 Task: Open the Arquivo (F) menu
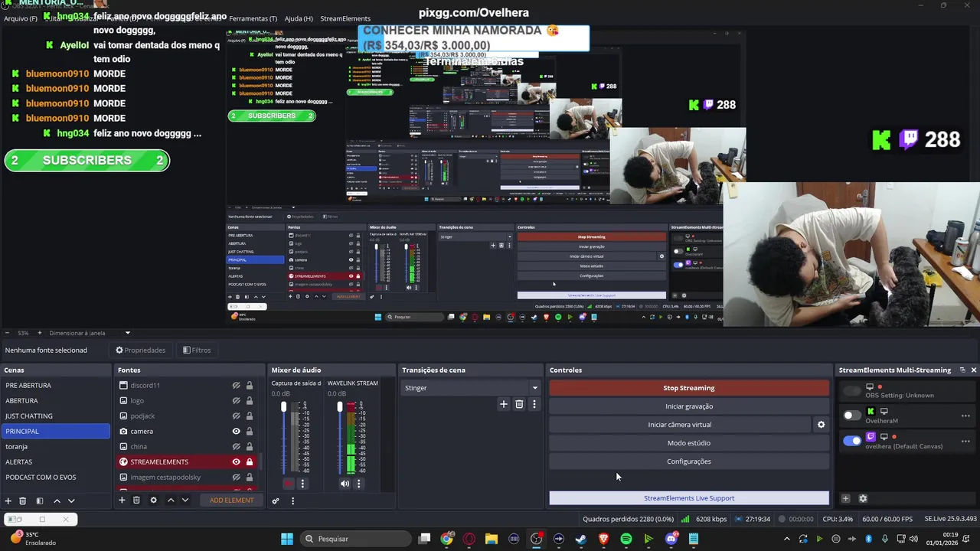click(21, 18)
